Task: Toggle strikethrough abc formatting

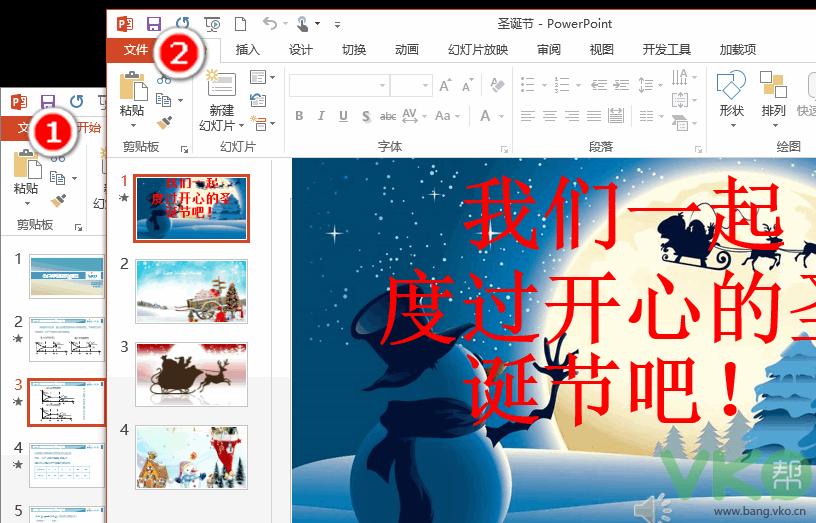Action: 388,116
